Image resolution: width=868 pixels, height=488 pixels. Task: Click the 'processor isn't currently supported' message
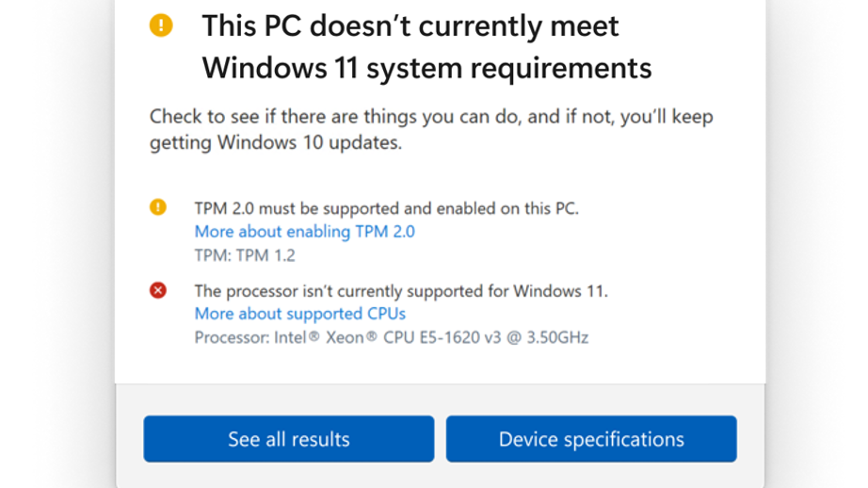401,291
